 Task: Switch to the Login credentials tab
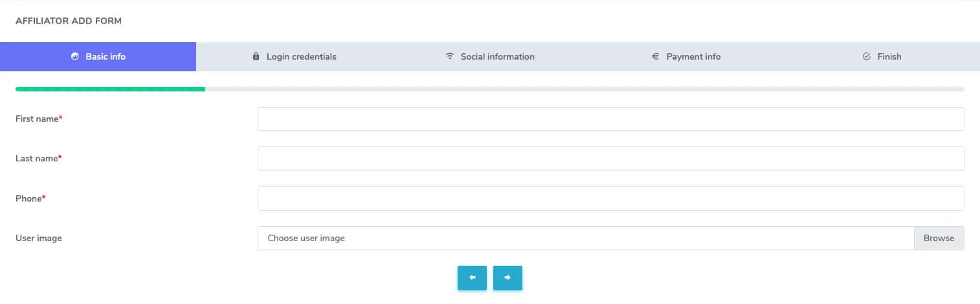coord(301,56)
